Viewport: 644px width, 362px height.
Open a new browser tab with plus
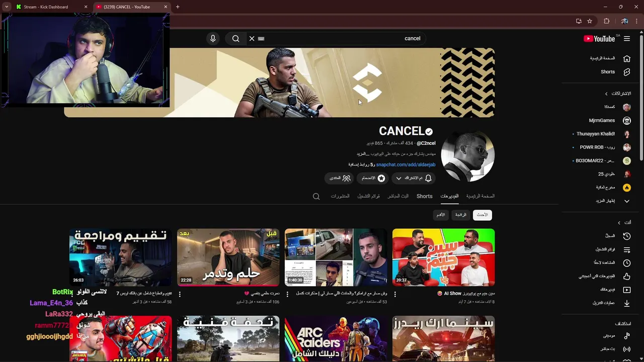click(178, 7)
